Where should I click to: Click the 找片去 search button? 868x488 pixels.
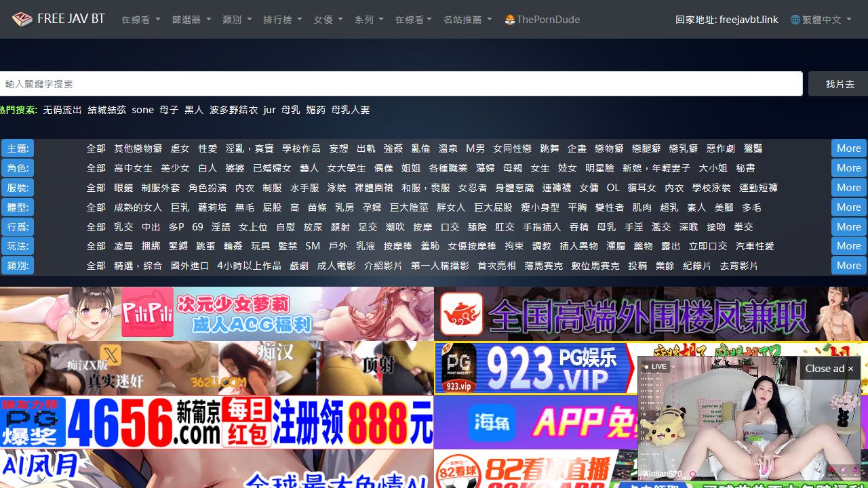click(840, 84)
